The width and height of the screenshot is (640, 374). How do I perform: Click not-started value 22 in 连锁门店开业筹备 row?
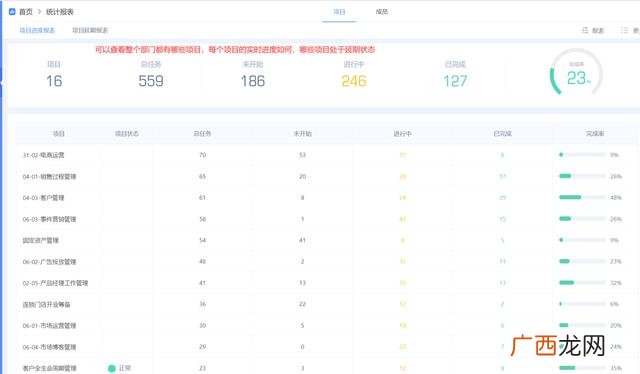[x=302, y=304]
